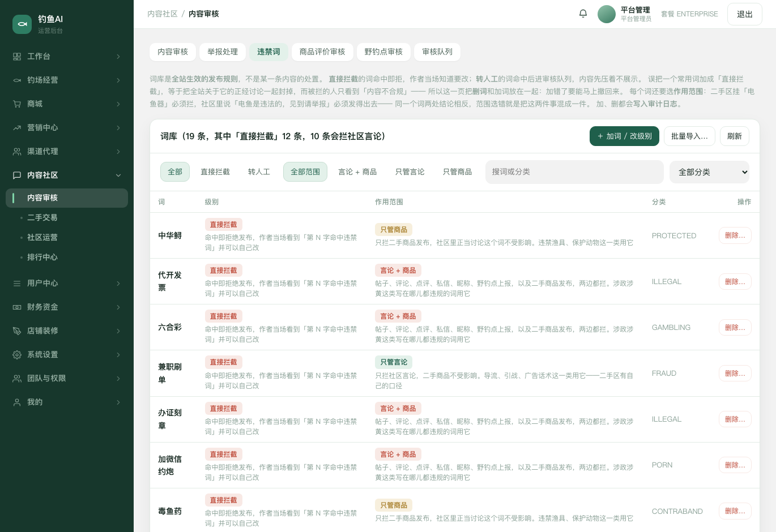Delete the 代开发票 word entry
This screenshot has height=532, width=776.
735,282
